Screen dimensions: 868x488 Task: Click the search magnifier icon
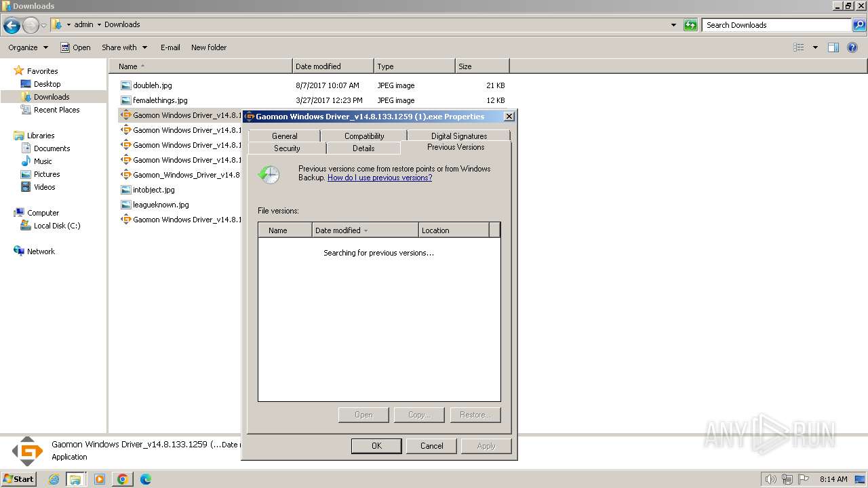coord(860,25)
